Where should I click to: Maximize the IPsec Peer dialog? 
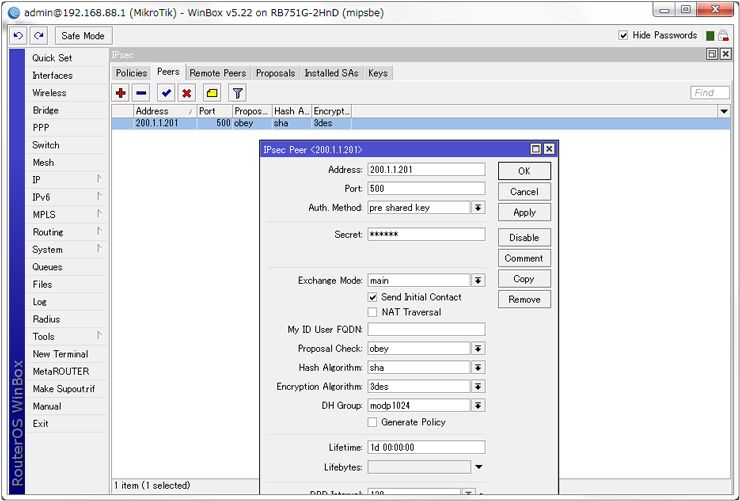click(x=536, y=149)
